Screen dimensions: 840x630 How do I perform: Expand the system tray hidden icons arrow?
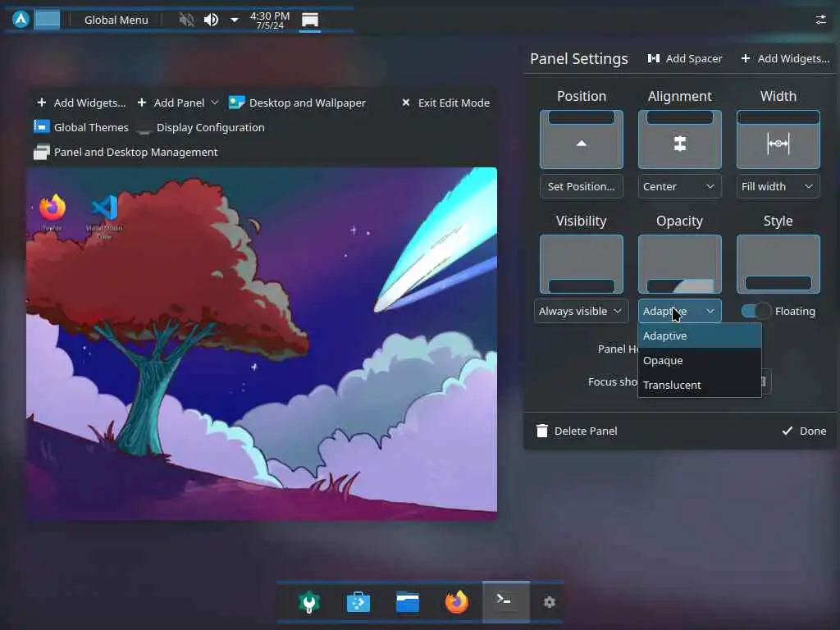[234, 20]
